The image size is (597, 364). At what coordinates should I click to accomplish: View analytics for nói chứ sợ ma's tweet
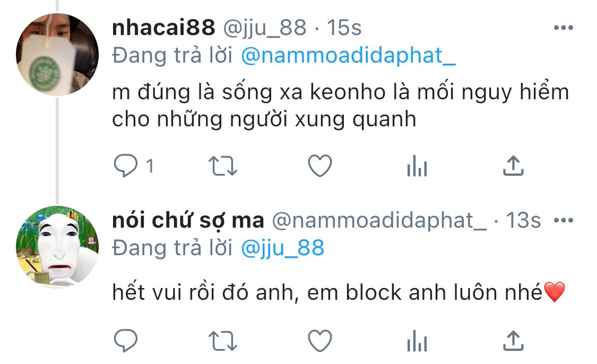point(417,340)
